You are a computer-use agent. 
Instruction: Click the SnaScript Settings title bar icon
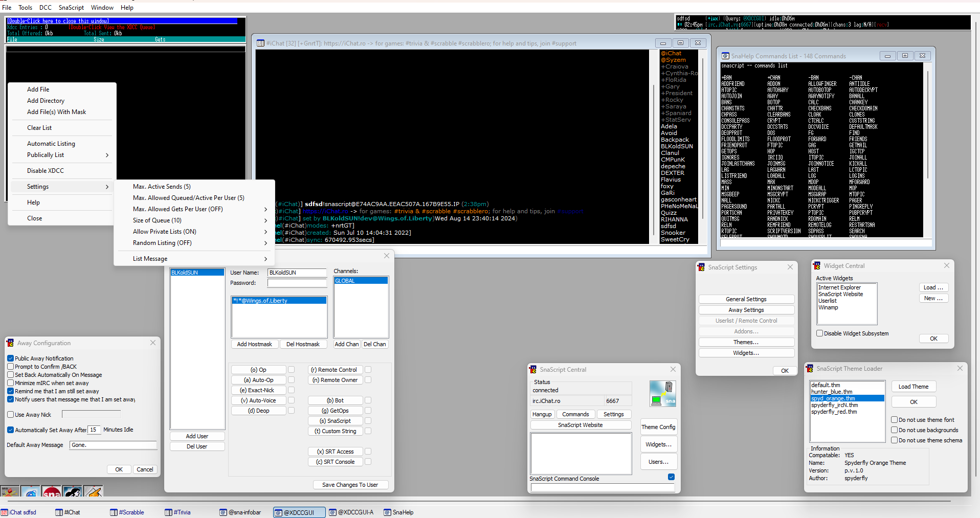(x=701, y=267)
